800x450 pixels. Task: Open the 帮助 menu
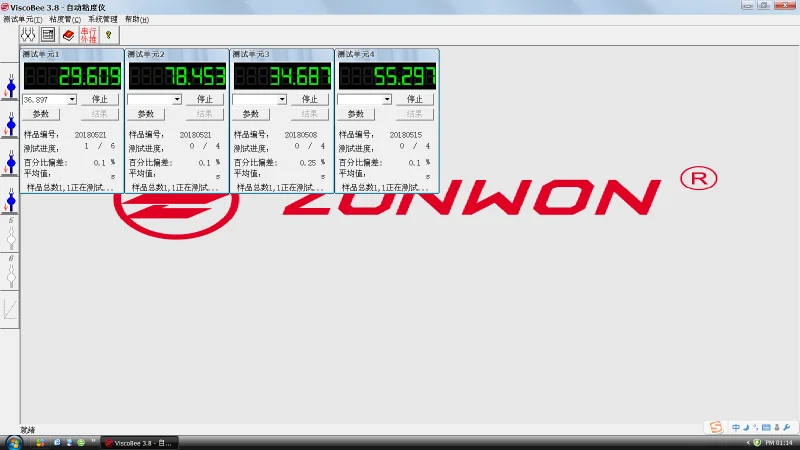click(137, 19)
